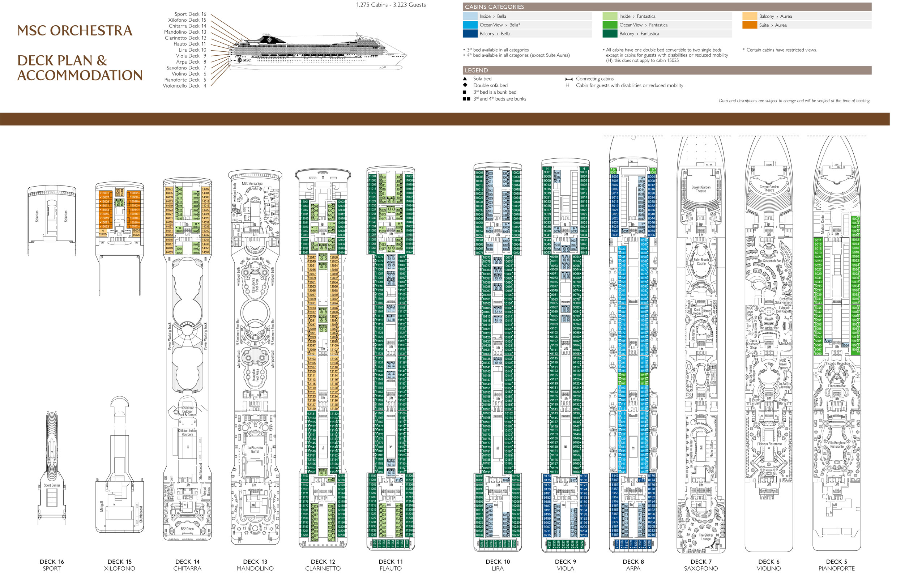The height and width of the screenshot is (588, 909).
Task: Click the L'Incontro Reception label
Action: point(837,363)
